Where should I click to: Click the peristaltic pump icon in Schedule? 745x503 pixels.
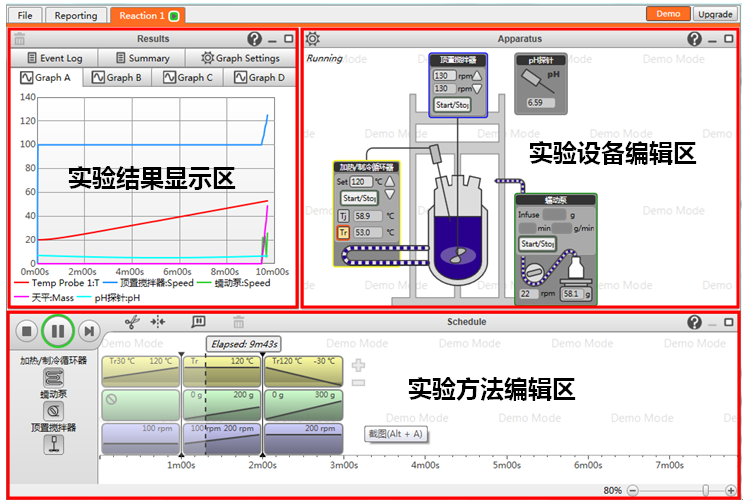pos(53,410)
